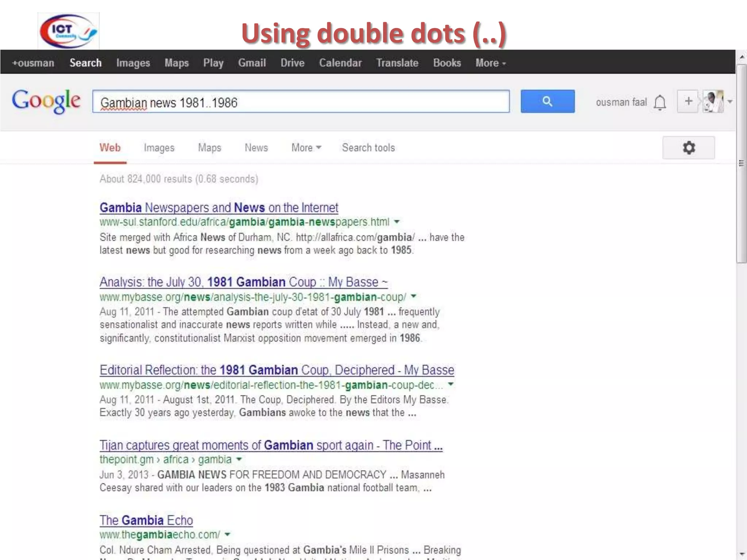Image resolution: width=747 pixels, height=560 pixels.
Task: Open +ousman in the black bar
Action: tap(33, 63)
